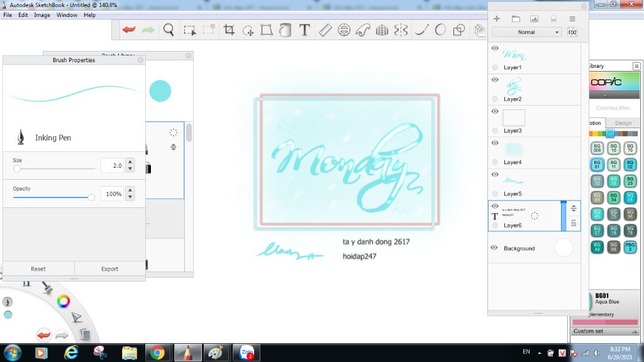The height and width of the screenshot is (362, 644).
Task: Select the Perspective guide tool
Action: coord(382,30)
